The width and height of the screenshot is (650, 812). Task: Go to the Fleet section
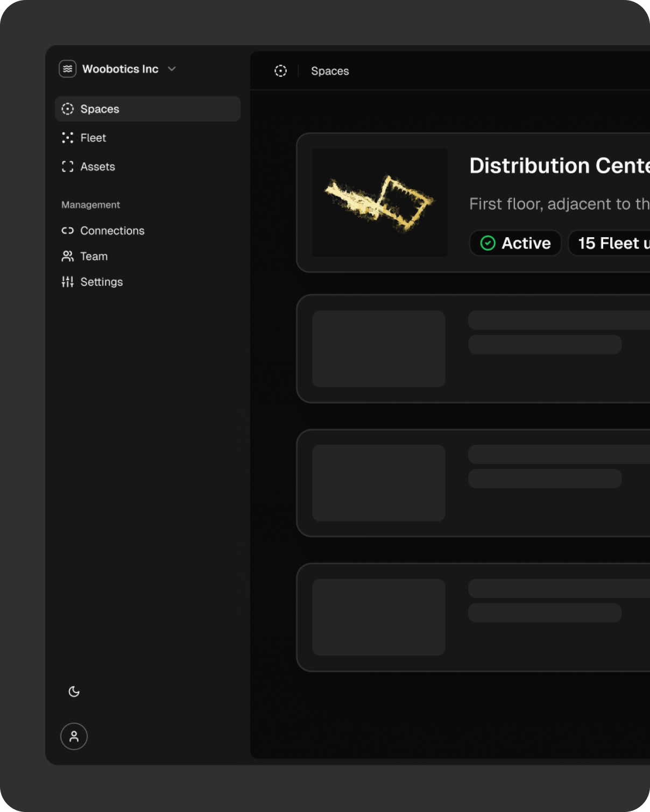pyautogui.click(x=93, y=138)
